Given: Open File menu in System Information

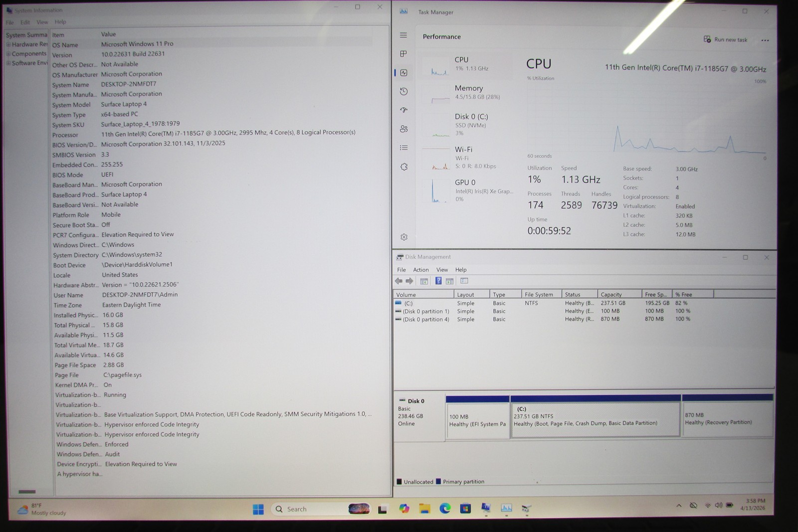Looking at the screenshot, I should tap(10, 22).
